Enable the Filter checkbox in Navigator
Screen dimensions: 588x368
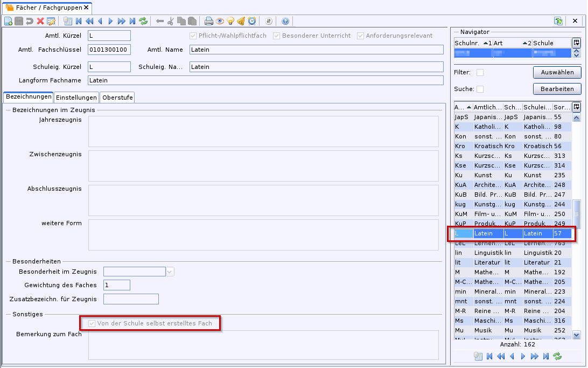(480, 72)
